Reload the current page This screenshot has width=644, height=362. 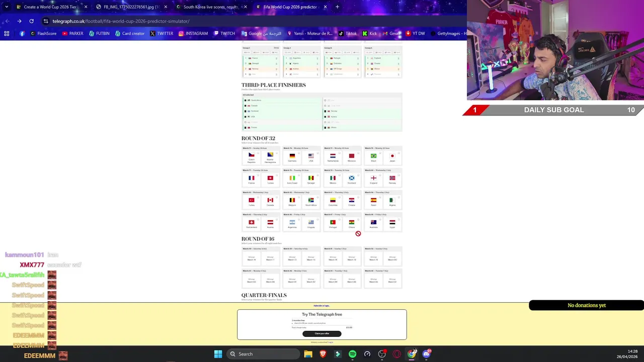(31, 21)
